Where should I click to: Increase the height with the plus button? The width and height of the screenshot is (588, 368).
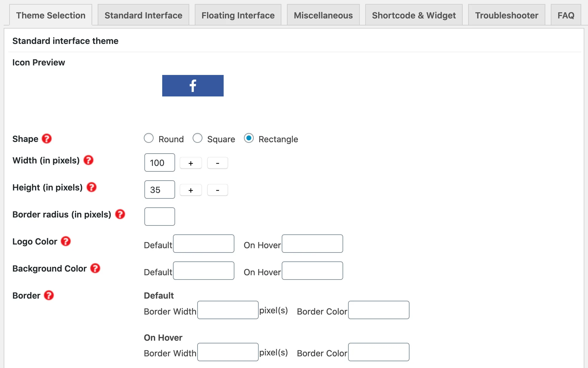tap(191, 190)
